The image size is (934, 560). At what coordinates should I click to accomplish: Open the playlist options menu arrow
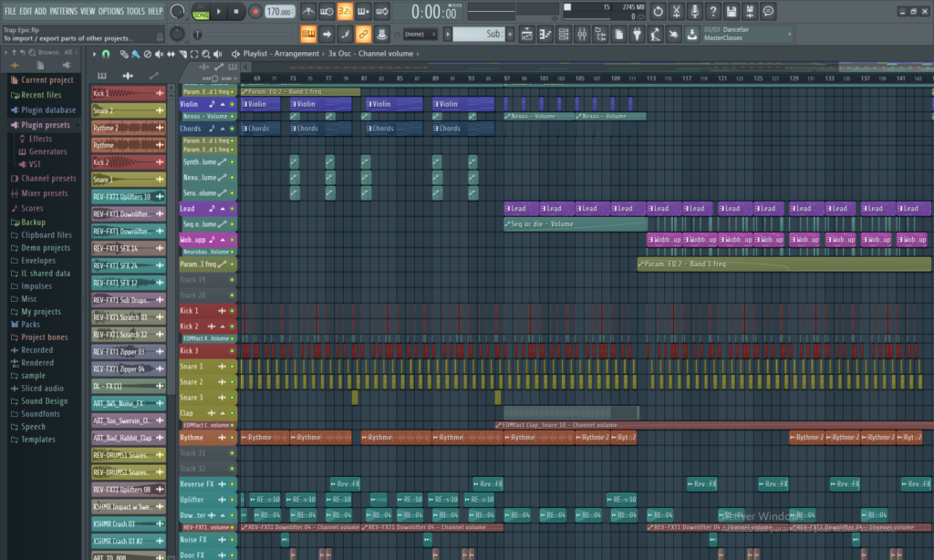pos(94,54)
